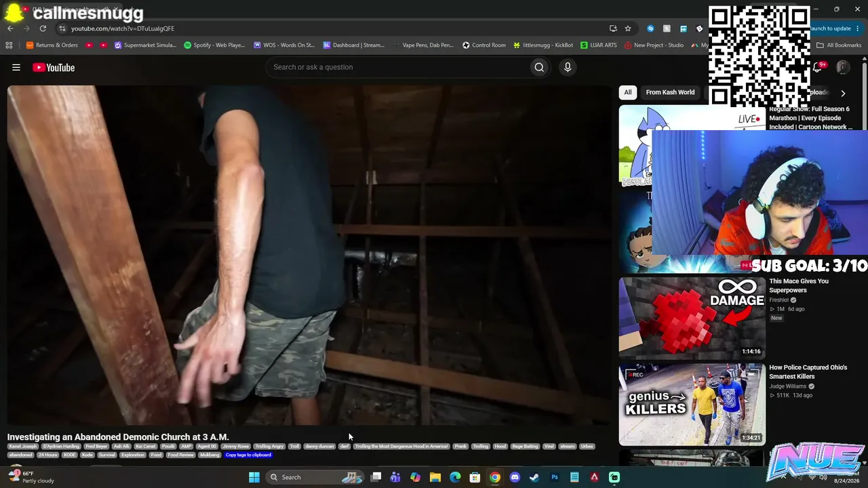Click the 'danny duncan' tag

(x=319, y=447)
